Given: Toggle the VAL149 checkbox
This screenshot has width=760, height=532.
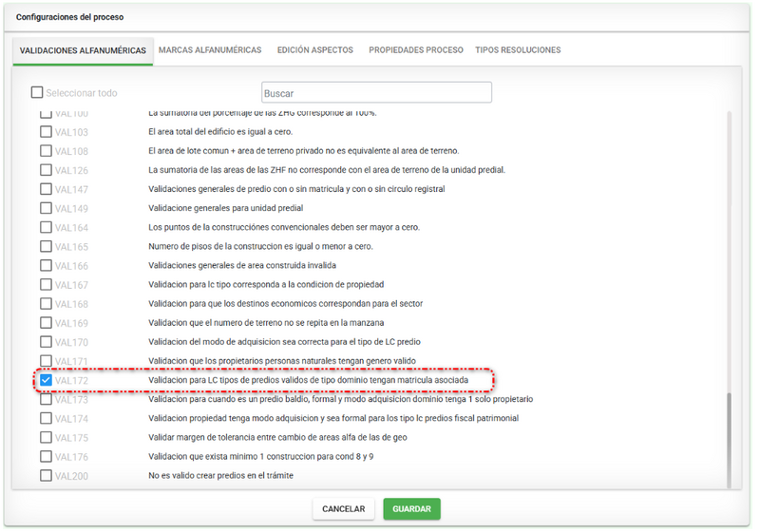Looking at the screenshot, I should click(46, 208).
